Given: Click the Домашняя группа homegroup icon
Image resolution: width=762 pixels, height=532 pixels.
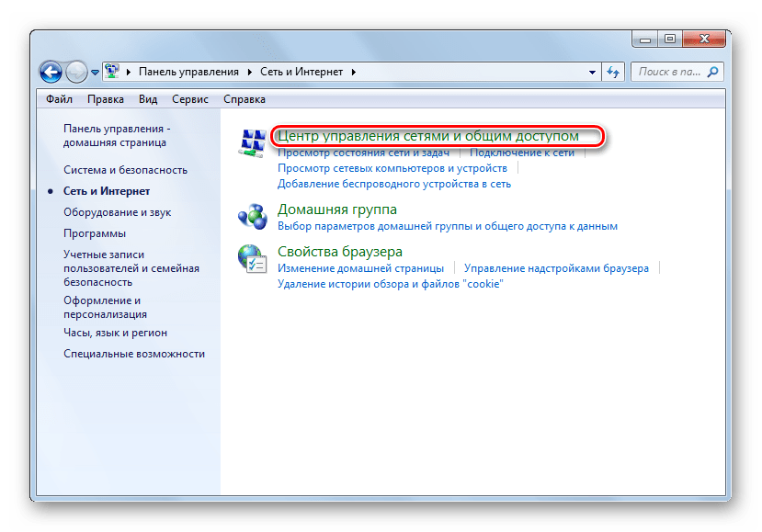Looking at the screenshot, I should click(251, 216).
